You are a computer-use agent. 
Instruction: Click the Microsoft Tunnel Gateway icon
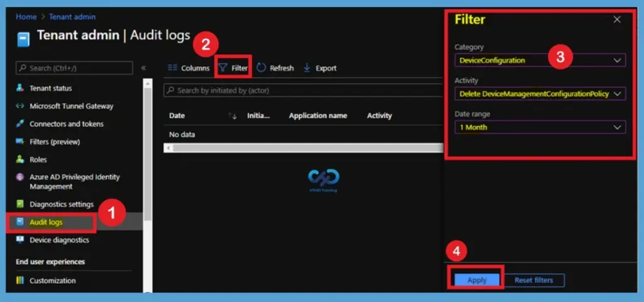coord(19,106)
